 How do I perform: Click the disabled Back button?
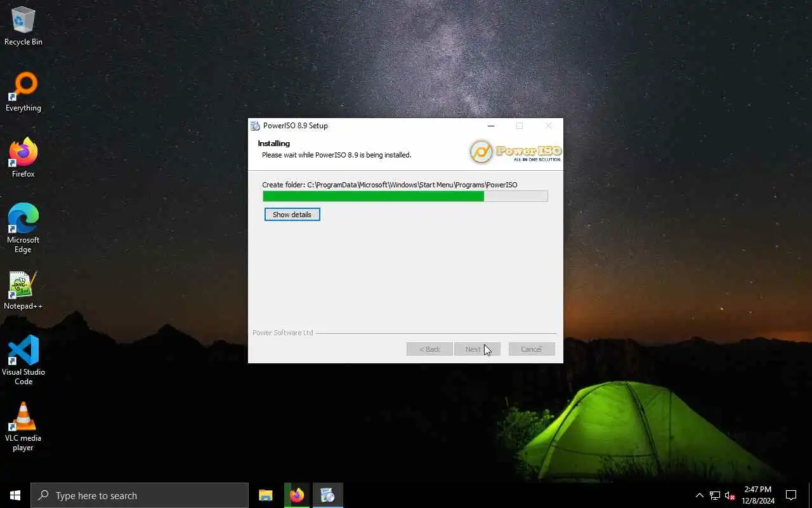pos(429,349)
